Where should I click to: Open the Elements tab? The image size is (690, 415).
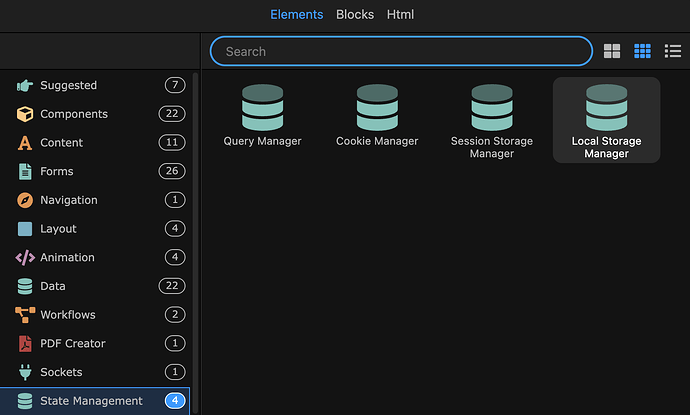coord(297,15)
